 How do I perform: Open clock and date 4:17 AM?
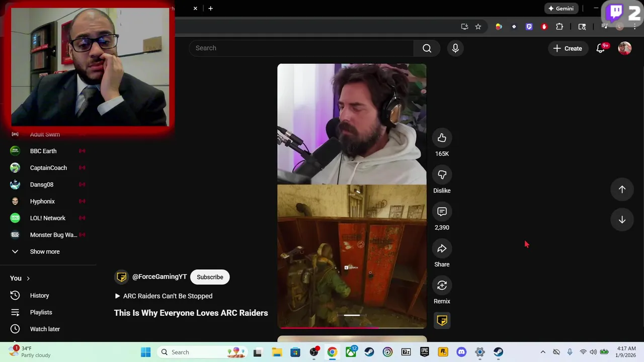tap(626, 352)
